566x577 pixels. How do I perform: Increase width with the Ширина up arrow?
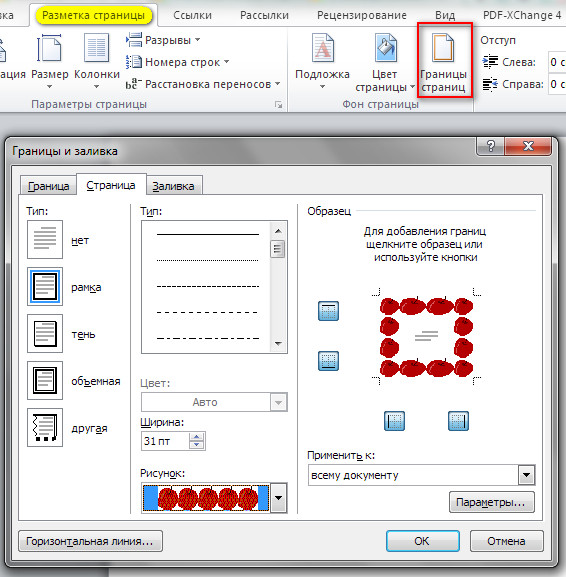click(x=197, y=437)
